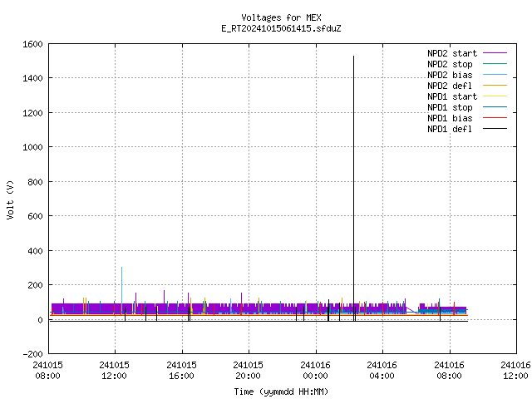Click the light blue line sample for NPD2 bias
The width and height of the screenshot is (532, 399).
tap(495, 75)
